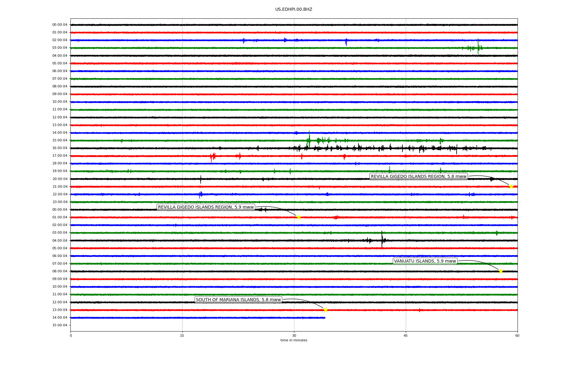The image size is (588, 368).
Task: Click the 0 tick label on x-axis
Action: (x=71, y=335)
